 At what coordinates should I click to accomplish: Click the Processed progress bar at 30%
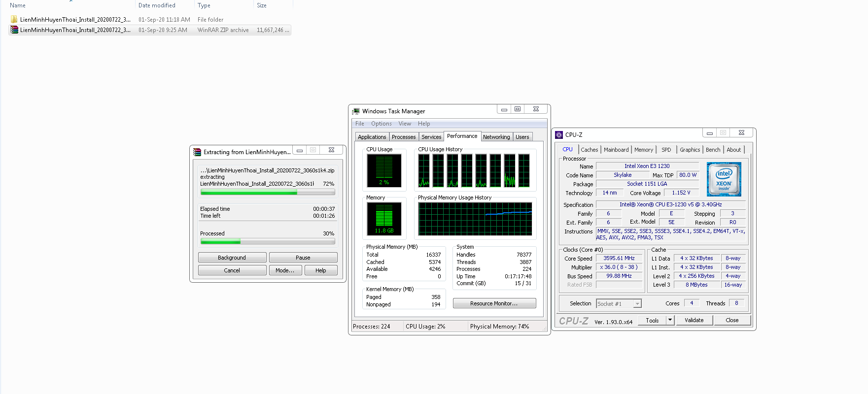coord(268,241)
